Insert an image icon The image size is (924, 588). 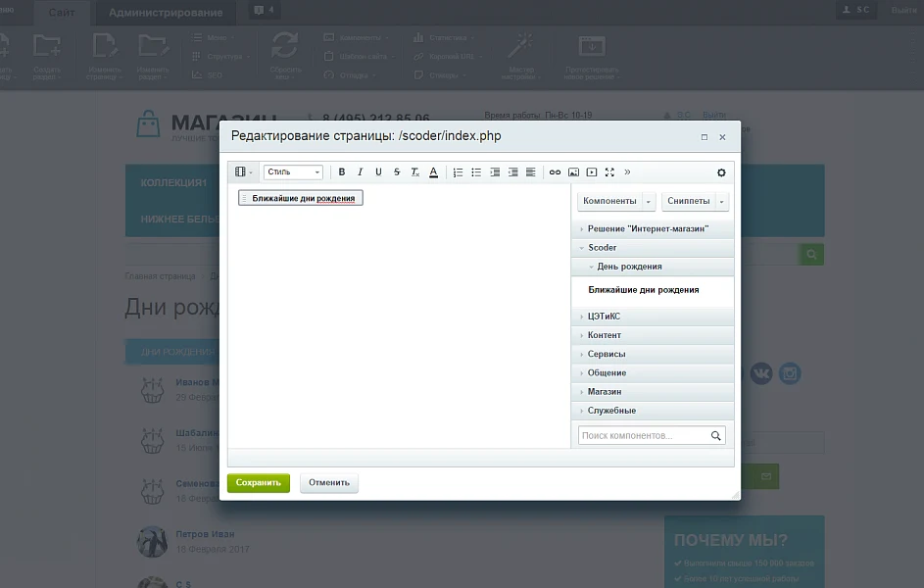(x=573, y=172)
